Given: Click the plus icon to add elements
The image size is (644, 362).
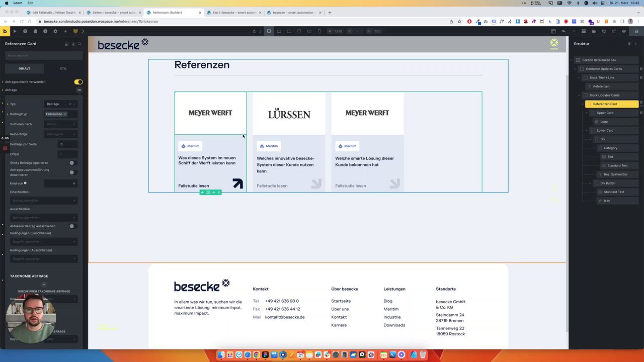Looking at the screenshot, I should pos(65,31).
